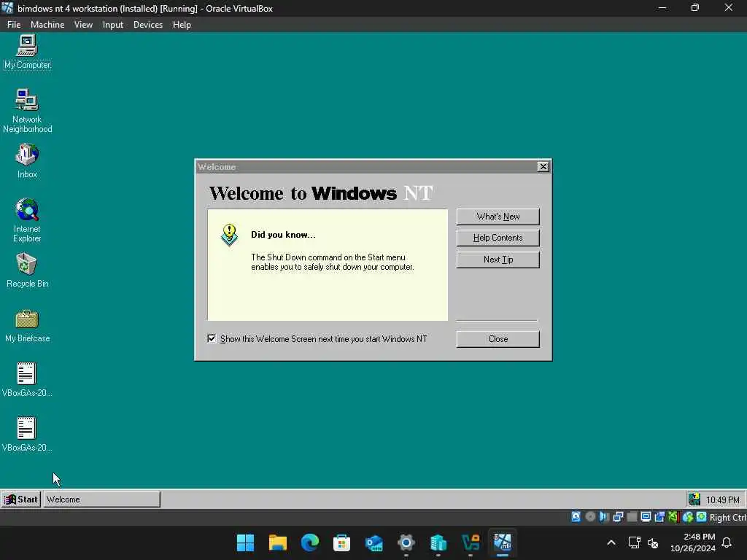Image resolution: width=747 pixels, height=560 pixels.
Task: Open the Devices menu in VirtualBox
Action: (x=148, y=25)
